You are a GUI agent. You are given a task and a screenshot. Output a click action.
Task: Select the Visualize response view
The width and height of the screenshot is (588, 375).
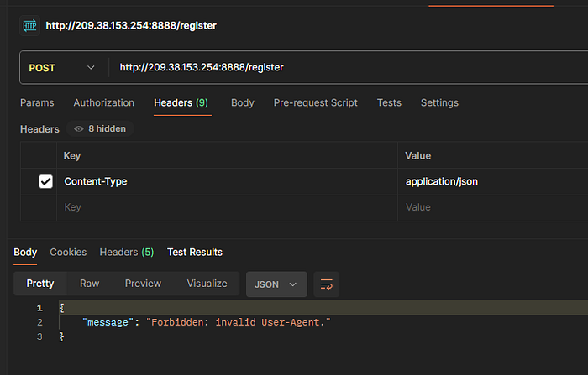click(x=207, y=284)
